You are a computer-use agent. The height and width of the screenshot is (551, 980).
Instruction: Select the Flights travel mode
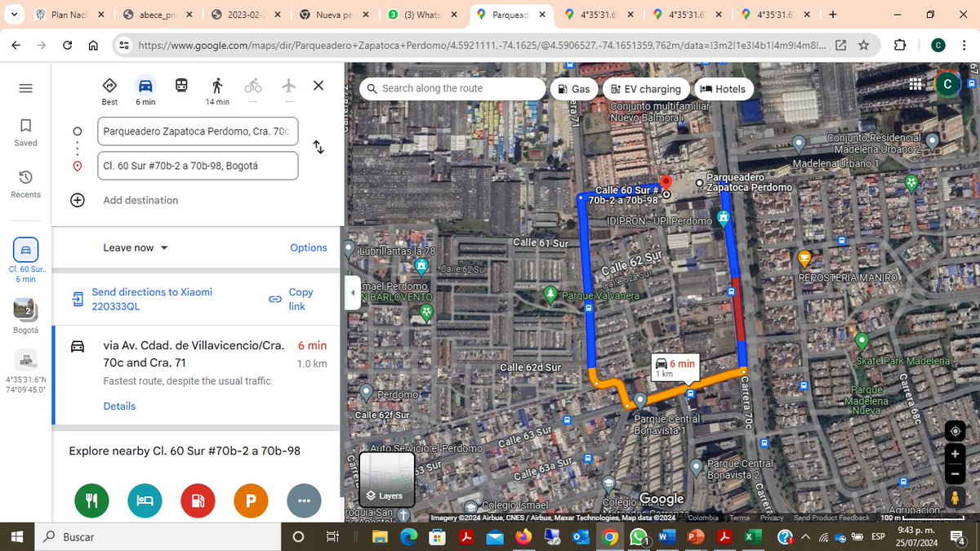coord(288,85)
